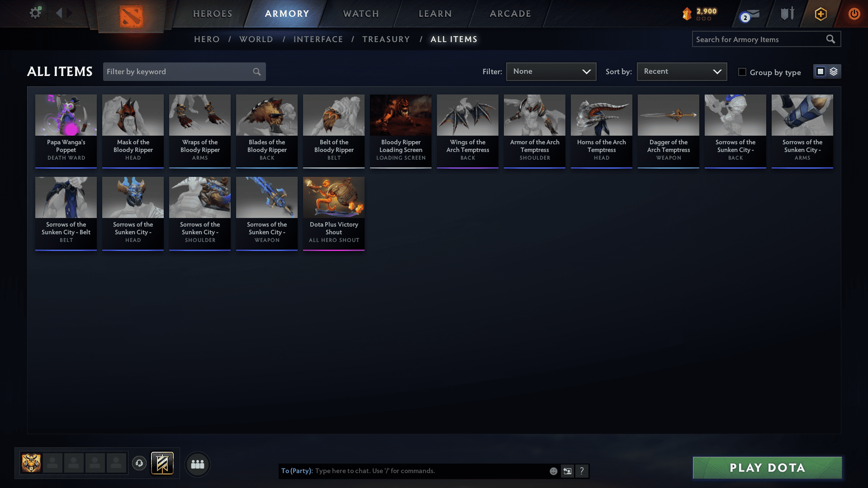Click the power button to exit Dota
Viewport: 868px width, 488px height.
854,14
